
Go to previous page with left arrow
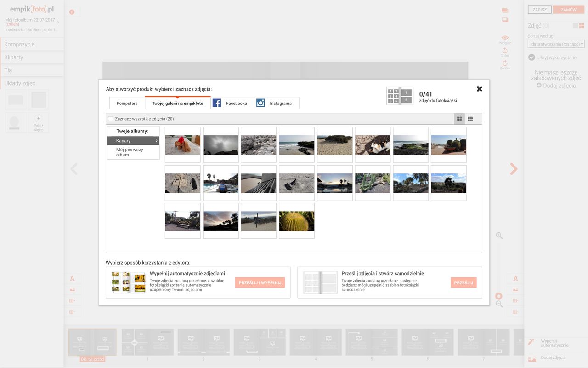pyautogui.click(x=74, y=169)
